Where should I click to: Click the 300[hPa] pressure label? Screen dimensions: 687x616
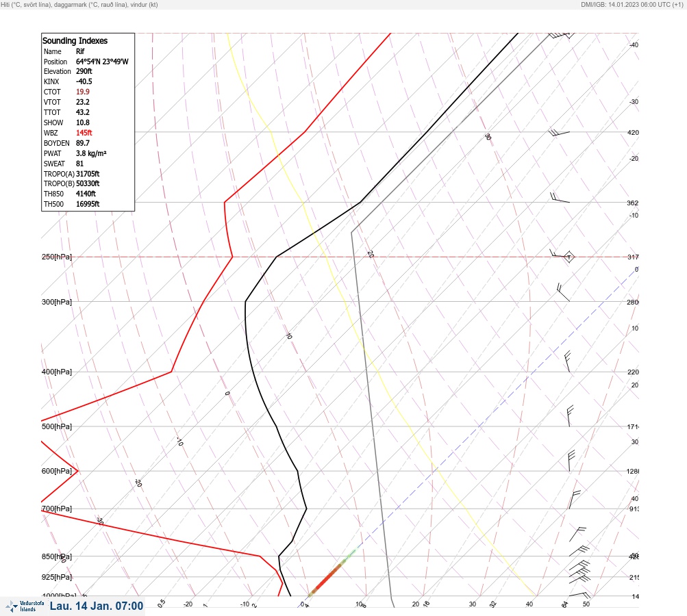coord(57,302)
